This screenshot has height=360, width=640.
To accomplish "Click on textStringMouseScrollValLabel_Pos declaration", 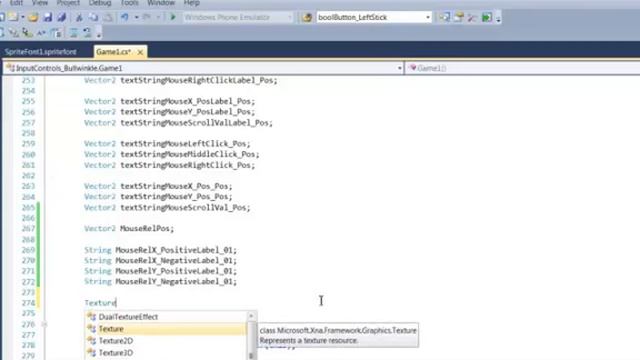I will 196,123.
